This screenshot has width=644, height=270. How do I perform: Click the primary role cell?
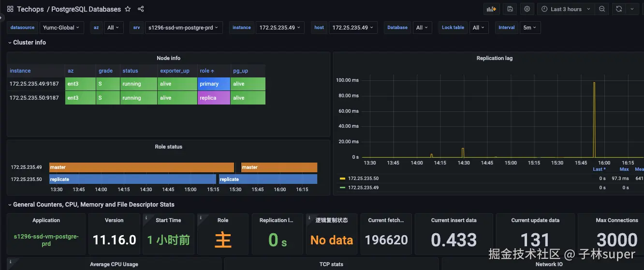pyautogui.click(x=214, y=84)
